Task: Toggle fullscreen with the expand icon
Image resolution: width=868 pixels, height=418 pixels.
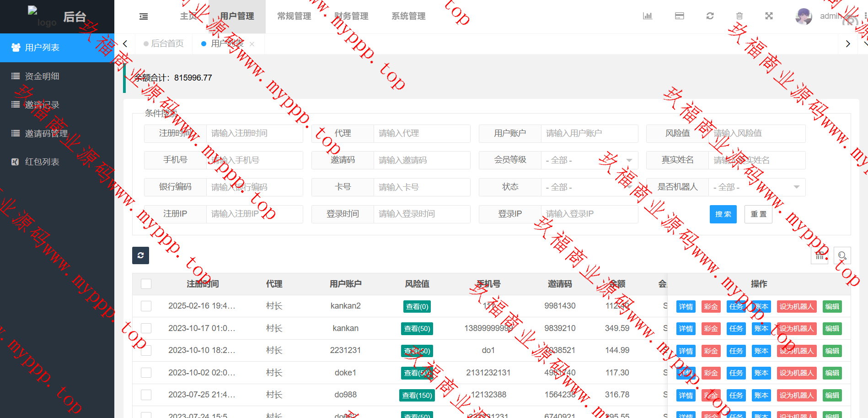Action: [769, 16]
